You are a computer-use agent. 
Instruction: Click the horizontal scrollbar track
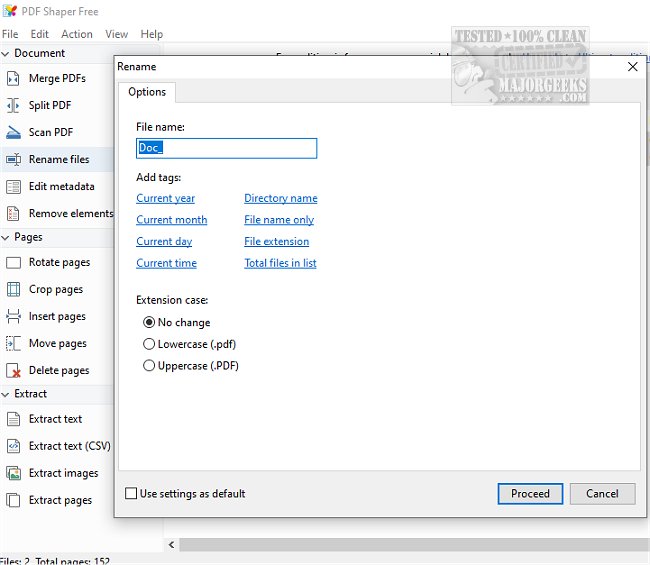pyautogui.click(x=414, y=545)
